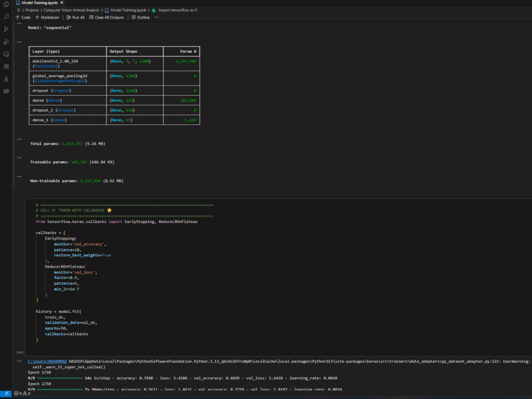Click the 'Param #' table header
The height and width of the screenshot is (399, 532).
181,51
